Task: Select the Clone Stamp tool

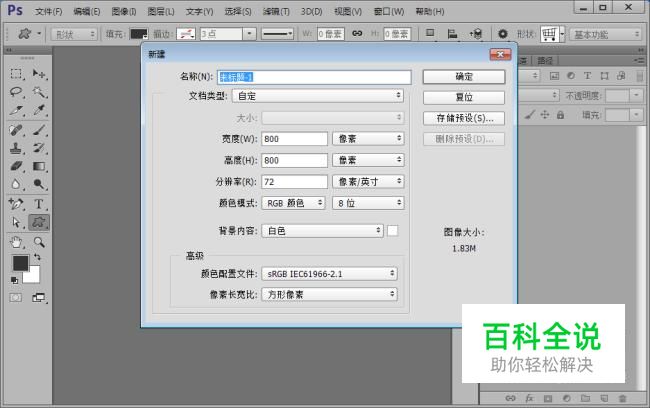Action: (16, 148)
